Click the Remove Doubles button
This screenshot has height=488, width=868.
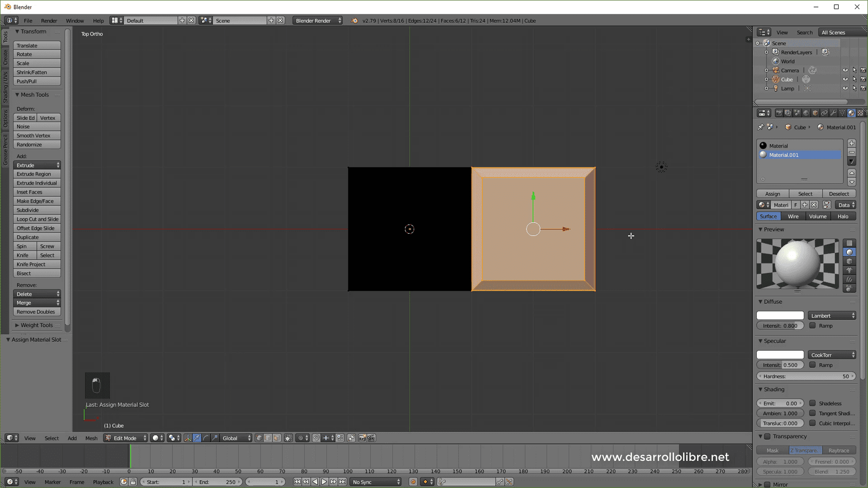pyautogui.click(x=37, y=312)
